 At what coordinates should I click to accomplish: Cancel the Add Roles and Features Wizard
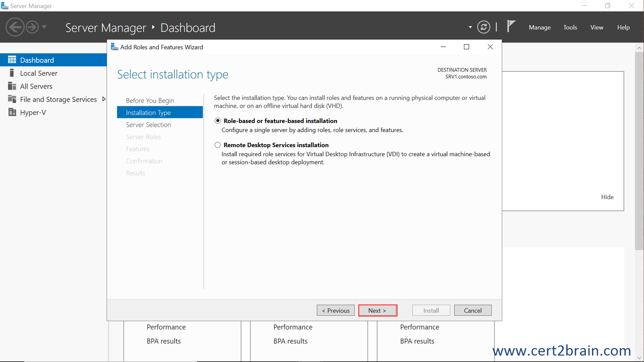point(472,310)
